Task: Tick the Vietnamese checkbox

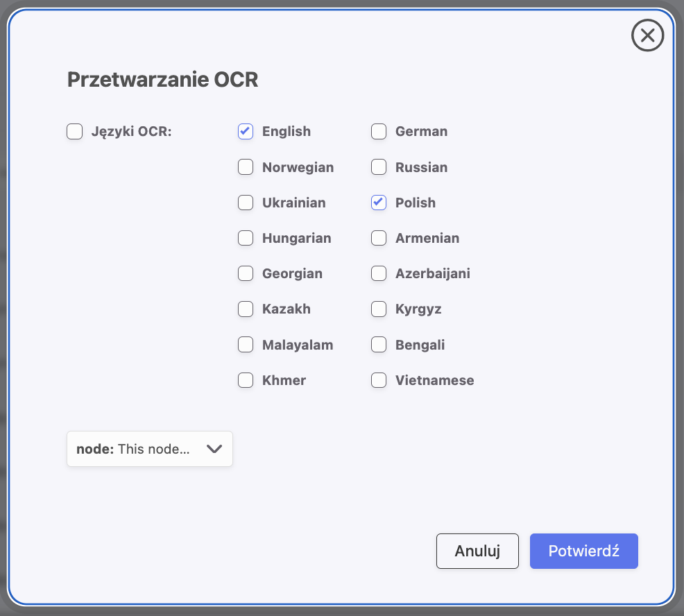Action: [x=379, y=380]
